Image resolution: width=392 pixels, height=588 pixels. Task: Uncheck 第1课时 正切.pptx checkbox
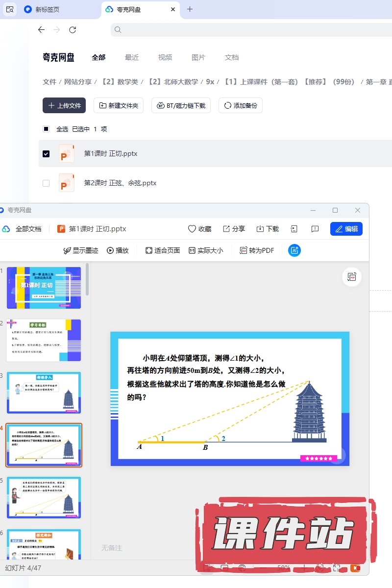click(46, 154)
